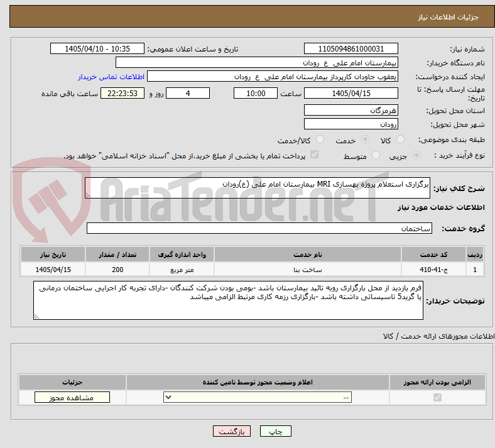Click the شرح کلی نیاز text area
Screen dimensions: 495x448
point(258,188)
